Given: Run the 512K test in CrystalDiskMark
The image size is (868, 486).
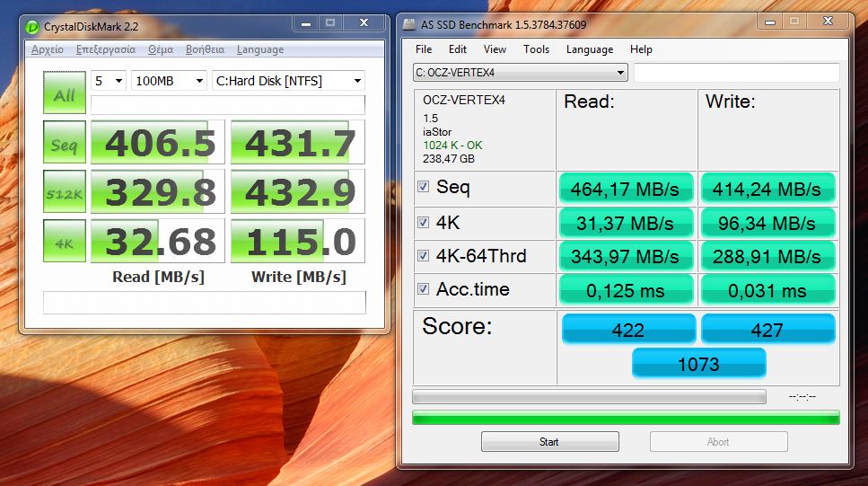Looking at the screenshot, I should [x=65, y=191].
